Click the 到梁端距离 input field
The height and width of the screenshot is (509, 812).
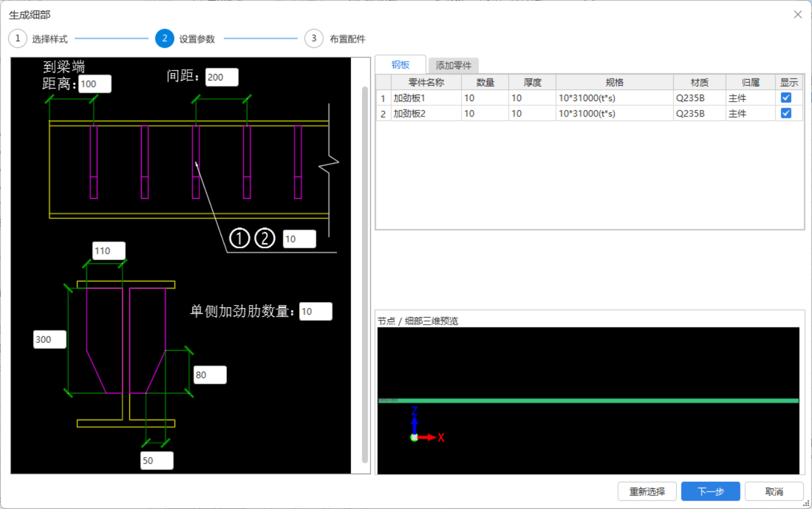tap(95, 84)
